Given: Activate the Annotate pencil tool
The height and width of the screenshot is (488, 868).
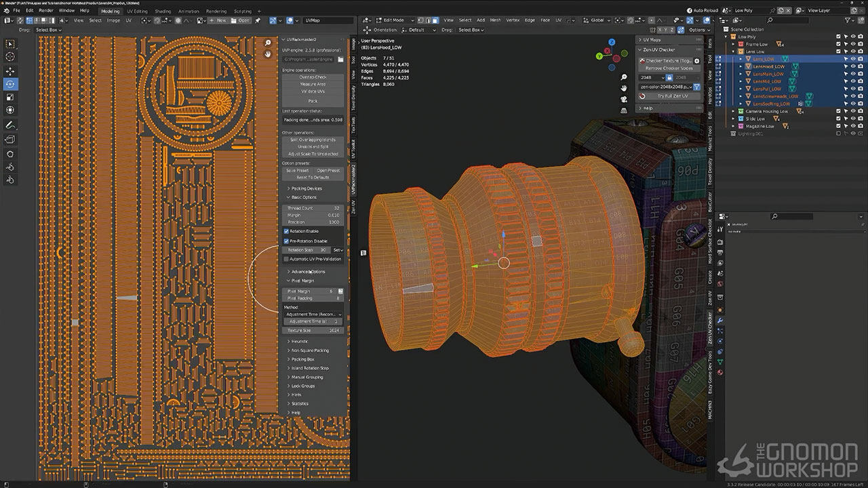Looking at the screenshot, I should click(10, 125).
